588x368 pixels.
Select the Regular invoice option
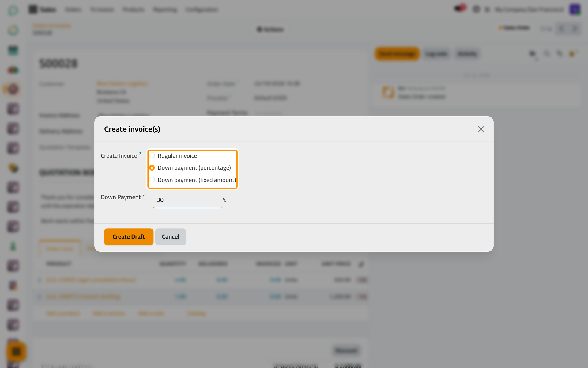pyautogui.click(x=152, y=155)
